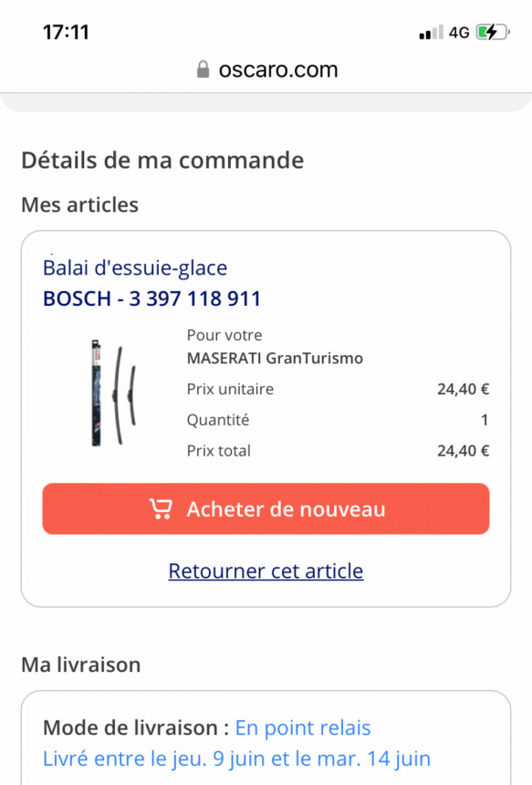
Task: Tap the shopping cart icon in the red button
Action: [x=161, y=508]
